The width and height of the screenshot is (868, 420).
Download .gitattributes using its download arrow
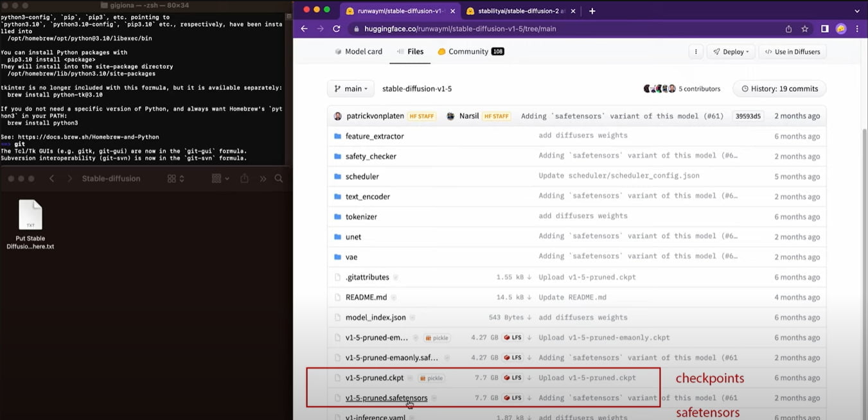point(529,277)
